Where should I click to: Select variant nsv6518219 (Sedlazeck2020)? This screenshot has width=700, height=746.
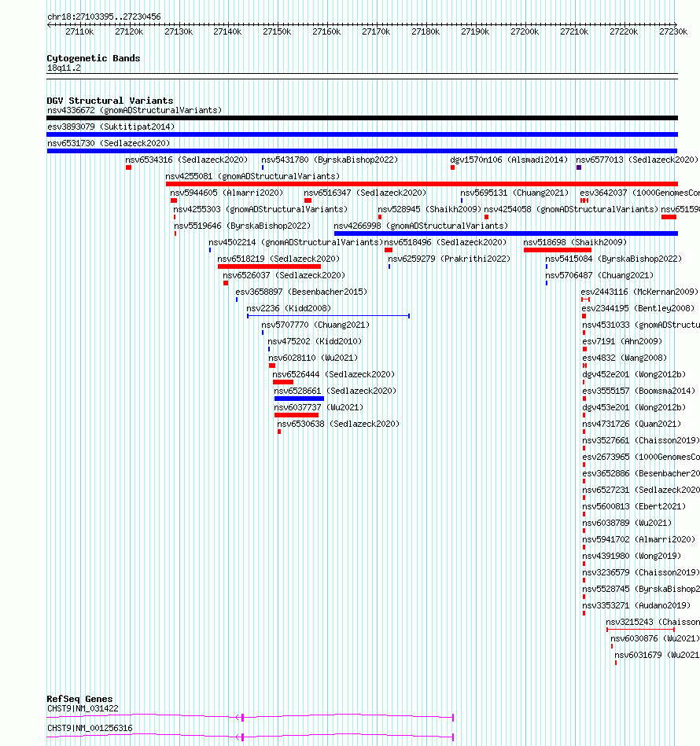click(x=278, y=259)
